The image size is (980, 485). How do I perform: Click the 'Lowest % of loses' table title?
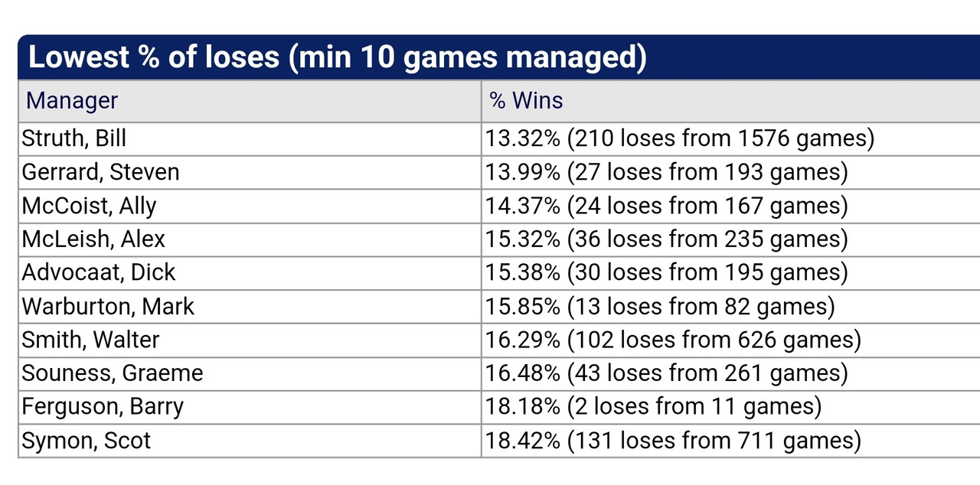337,58
